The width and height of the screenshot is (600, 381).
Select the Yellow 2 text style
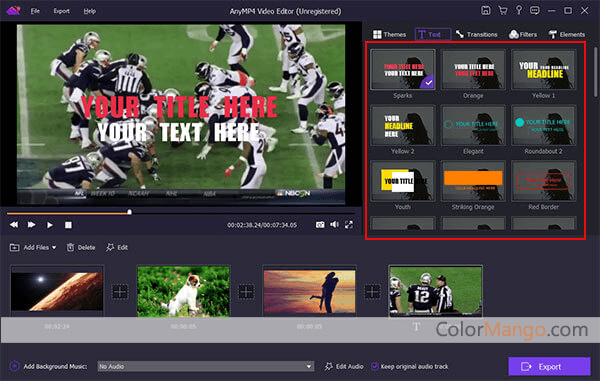click(403, 125)
